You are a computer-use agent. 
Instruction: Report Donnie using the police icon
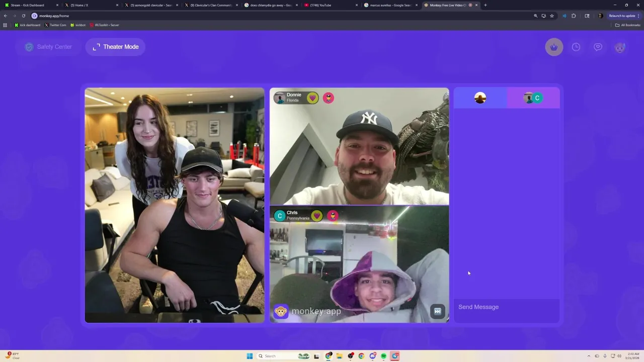(329, 98)
